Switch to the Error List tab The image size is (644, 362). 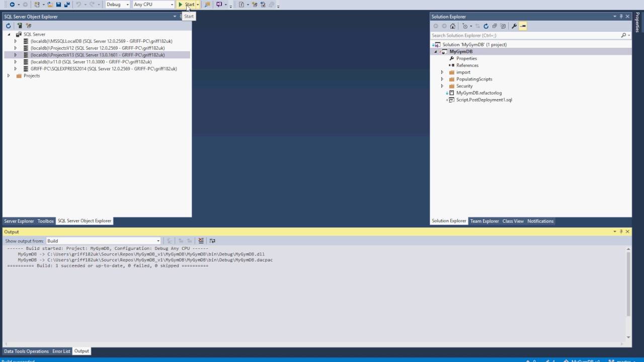pos(61,351)
